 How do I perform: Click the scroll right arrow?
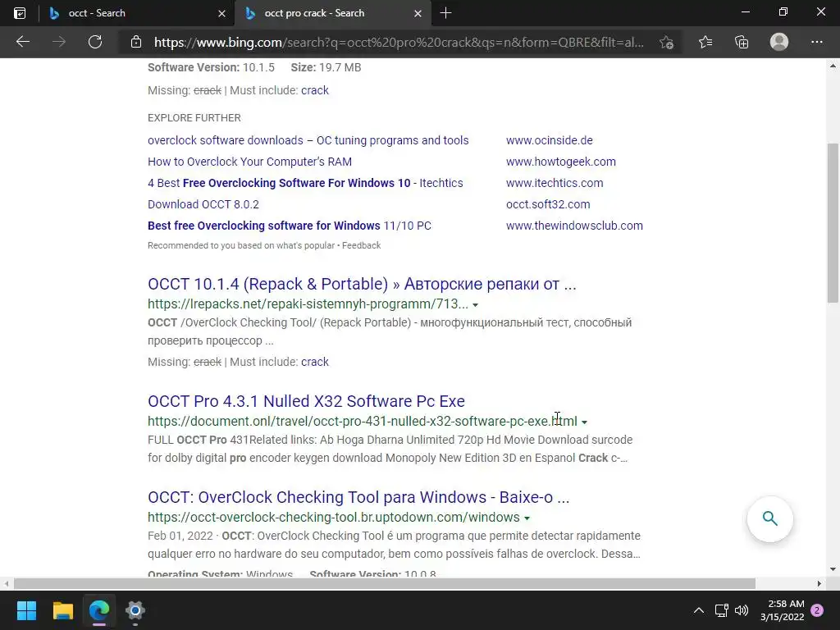click(819, 583)
